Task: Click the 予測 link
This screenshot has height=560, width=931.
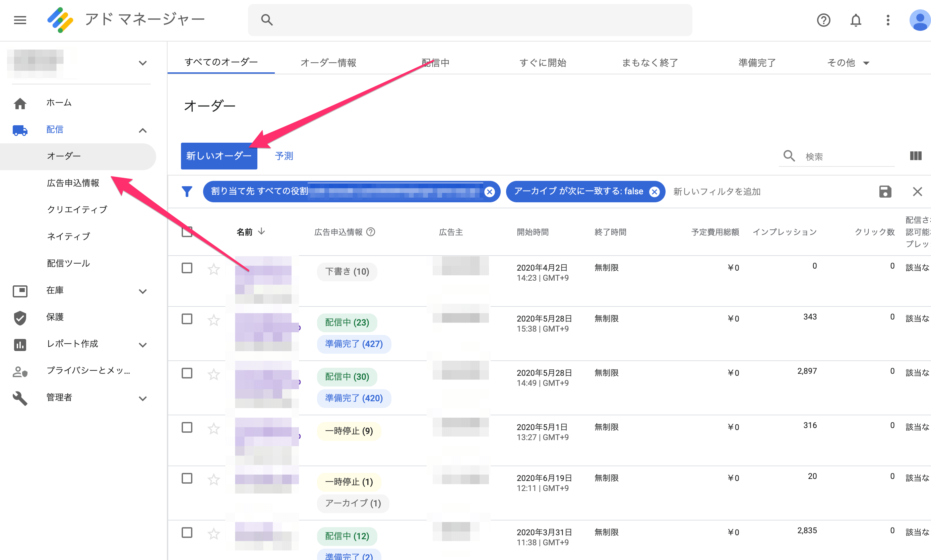Action: (x=284, y=156)
